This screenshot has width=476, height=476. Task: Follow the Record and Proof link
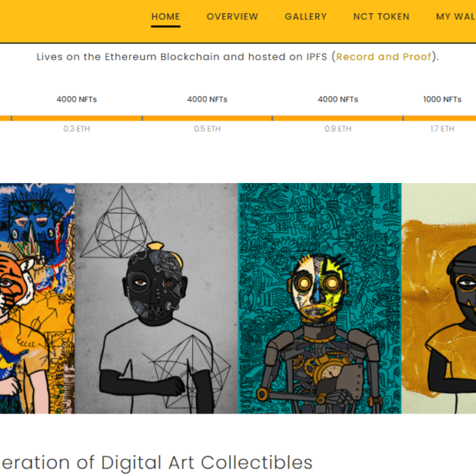[384, 57]
